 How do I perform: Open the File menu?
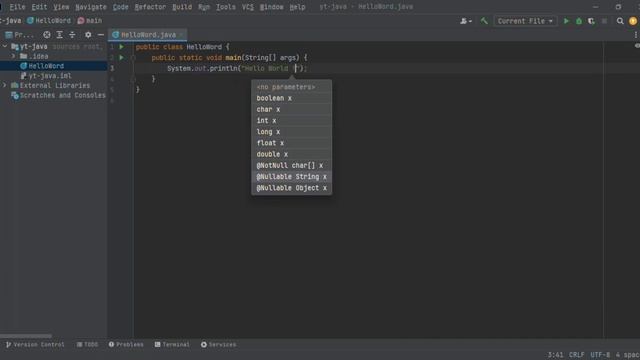pyautogui.click(x=17, y=7)
